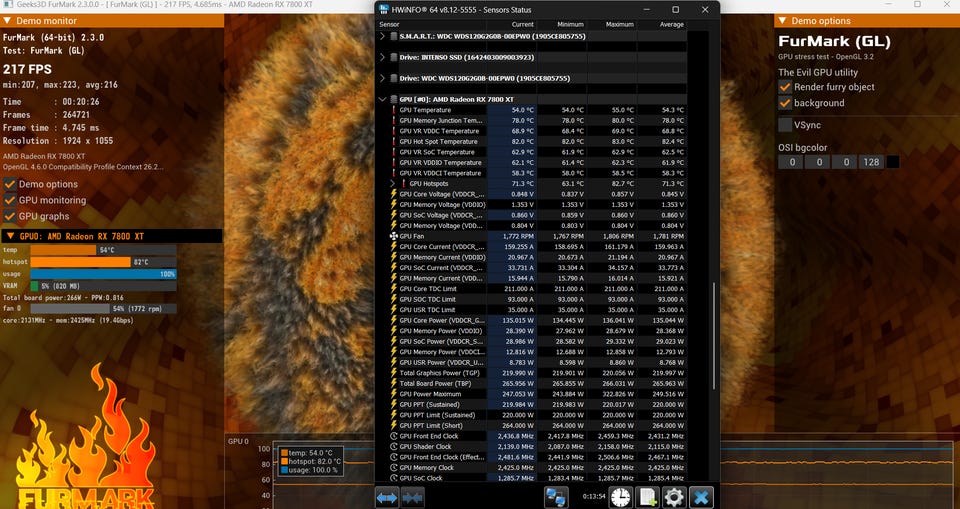Click the Minimum column header
This screenshot has width=960, height=509.
coord(571,25)
